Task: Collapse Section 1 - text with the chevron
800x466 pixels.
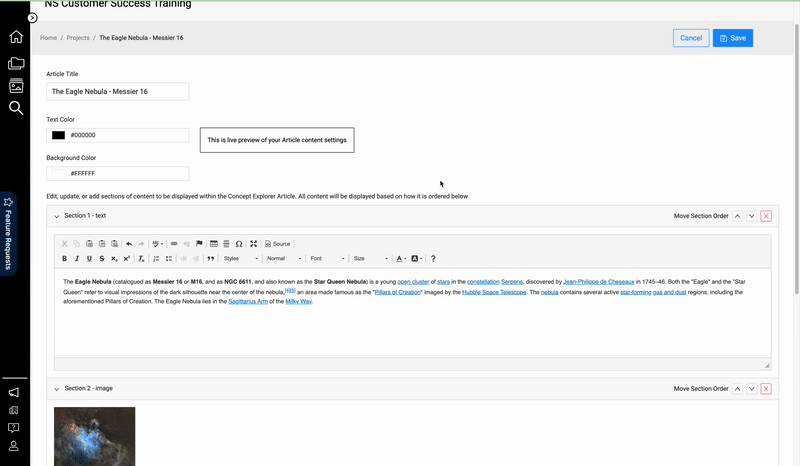Action: point(56,216)
